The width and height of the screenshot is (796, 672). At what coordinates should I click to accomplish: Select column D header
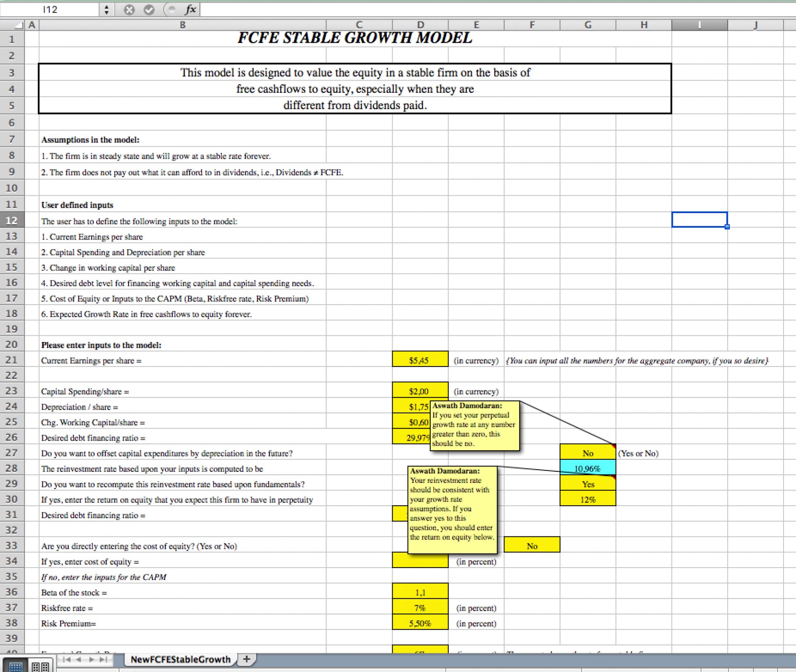[420, 25]
